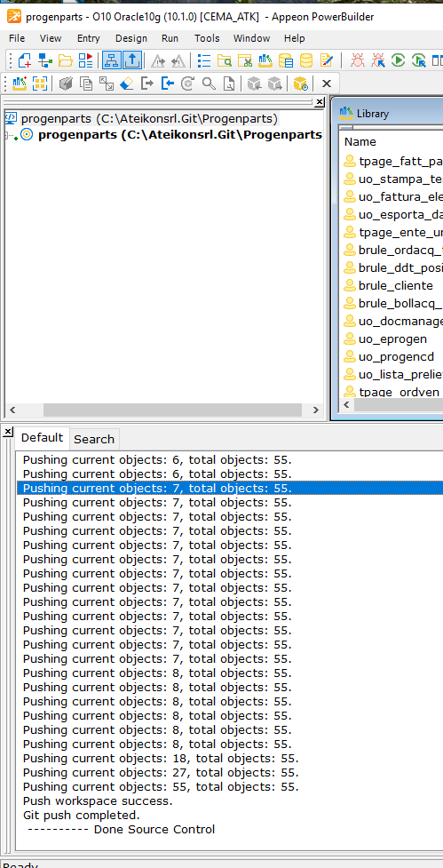Click the Previous Error icon

point(178,60)
